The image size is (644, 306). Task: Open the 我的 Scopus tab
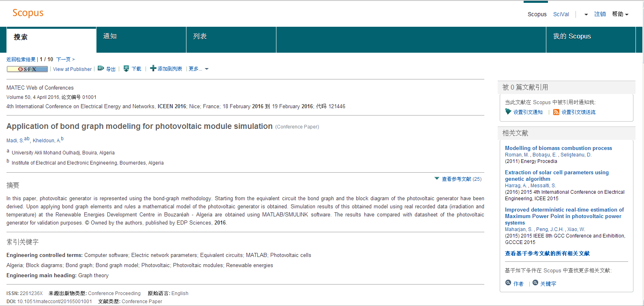572,36
